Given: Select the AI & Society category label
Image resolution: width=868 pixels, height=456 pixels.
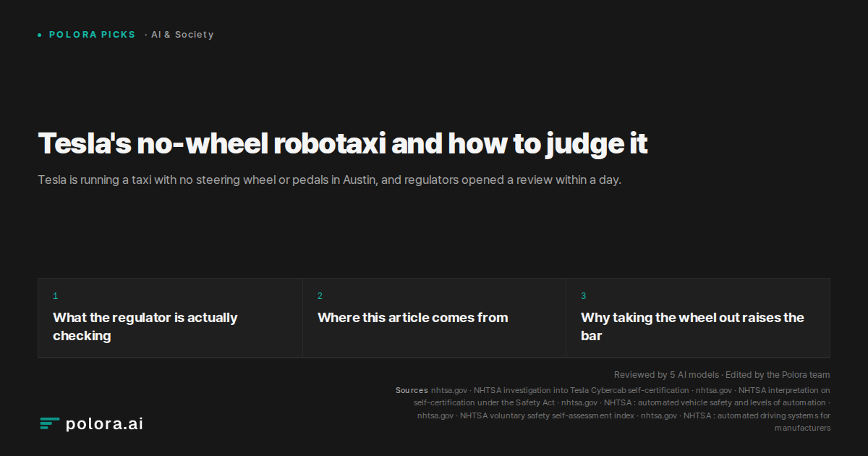Looking at the screenshot, I should (x=182, y=35).
